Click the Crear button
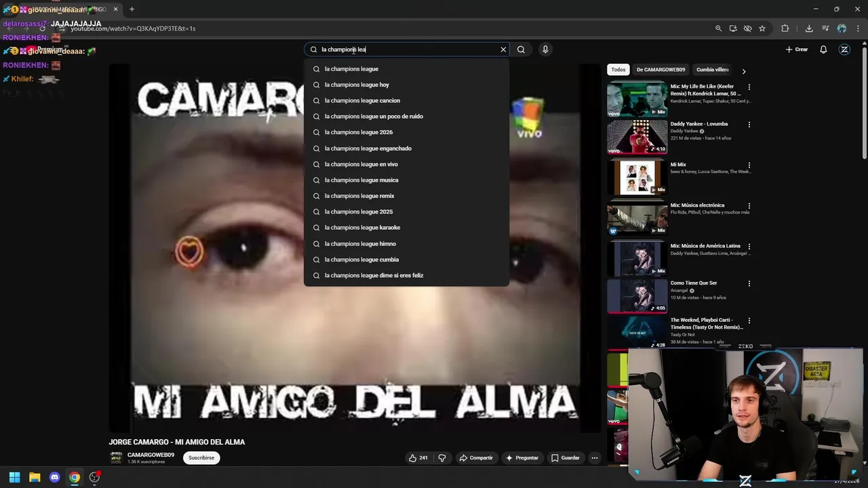The height and width of the screenshot is (488, 868). click(x=797, y=49)
